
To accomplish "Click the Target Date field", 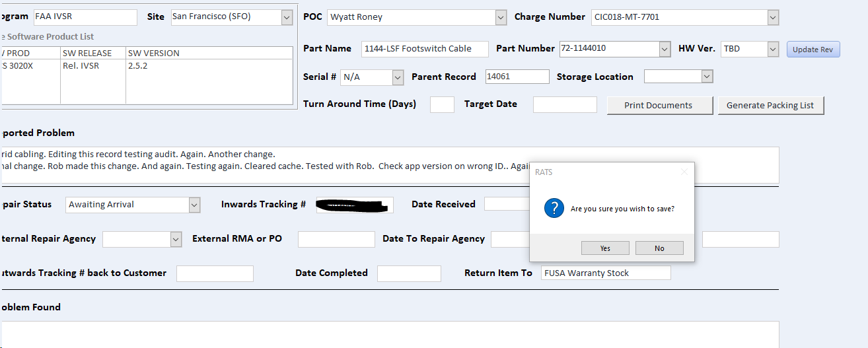I will [x=564, y=104].
